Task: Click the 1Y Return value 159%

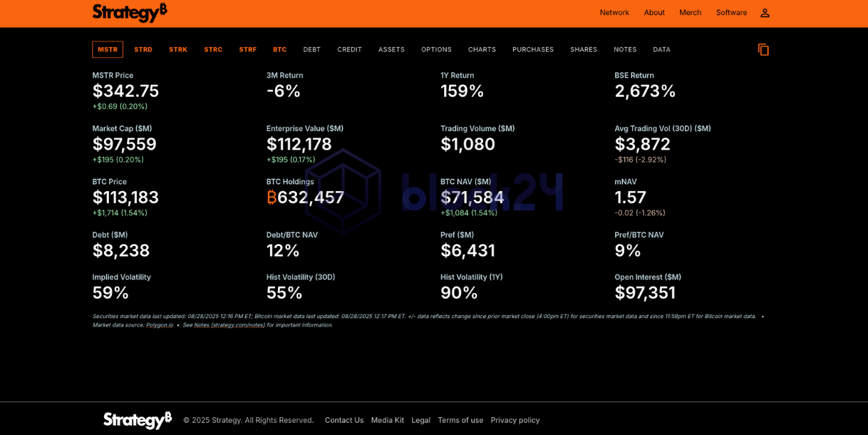Action: (x=463, y=91)
